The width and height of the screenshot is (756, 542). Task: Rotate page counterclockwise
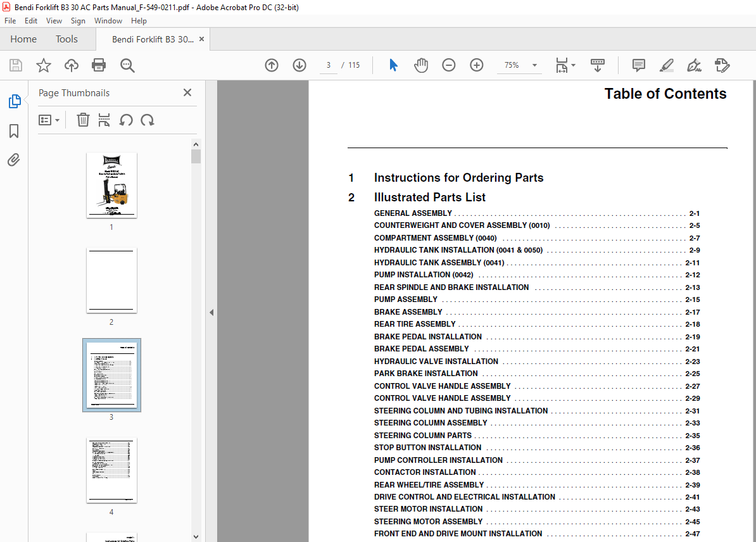coord(126,120)
